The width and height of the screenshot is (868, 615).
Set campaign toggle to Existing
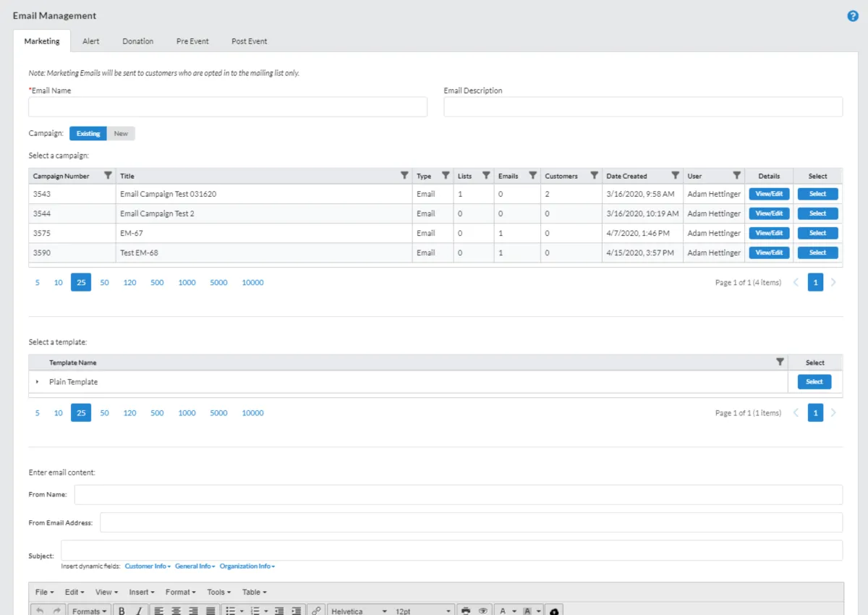[88, 134]
